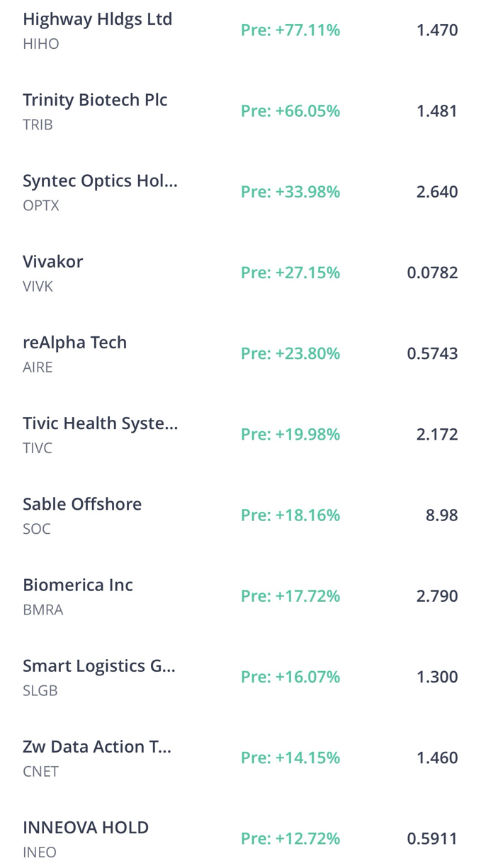Open the Vivakor stock entry
Screen dimensions: 481x868
click(240, 273)
